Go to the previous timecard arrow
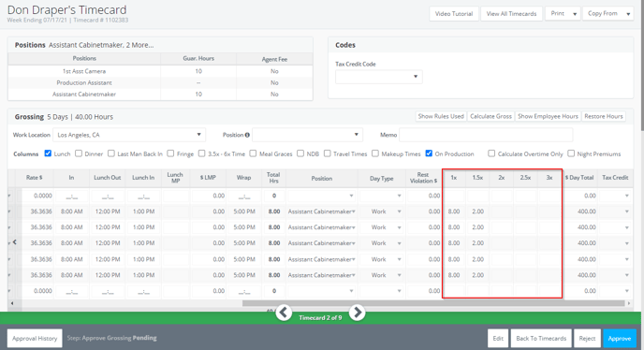 coord(284,313)
